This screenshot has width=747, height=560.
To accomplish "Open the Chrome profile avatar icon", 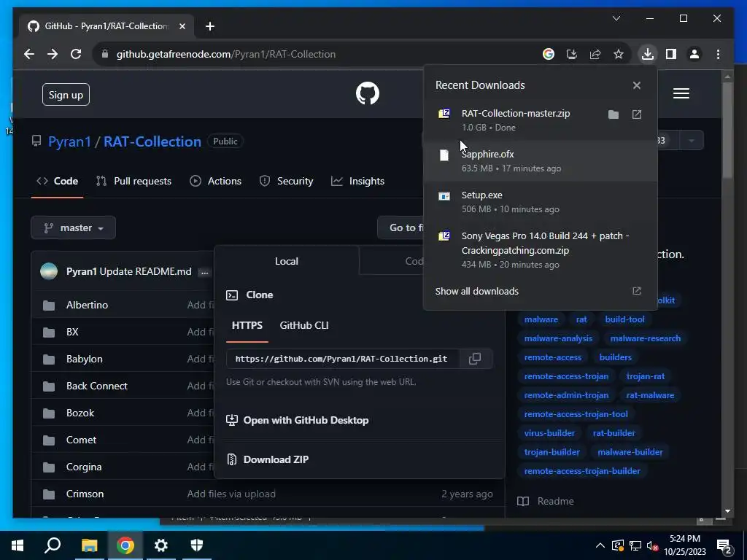I will pyautogui.click(x=694, y=54).
